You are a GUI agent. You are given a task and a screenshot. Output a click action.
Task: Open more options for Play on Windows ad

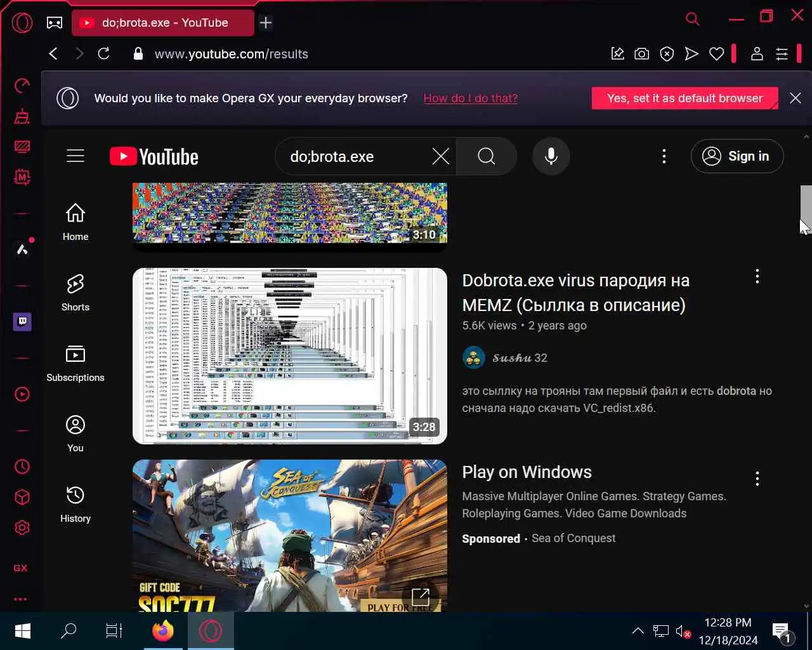(x=757, y=479)
